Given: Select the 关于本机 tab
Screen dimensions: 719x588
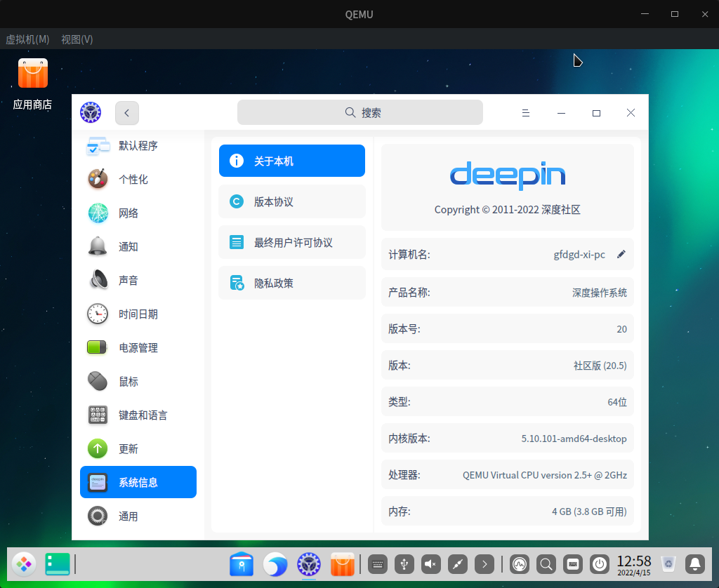Looking at the screenshot, I should pos(292,161).
